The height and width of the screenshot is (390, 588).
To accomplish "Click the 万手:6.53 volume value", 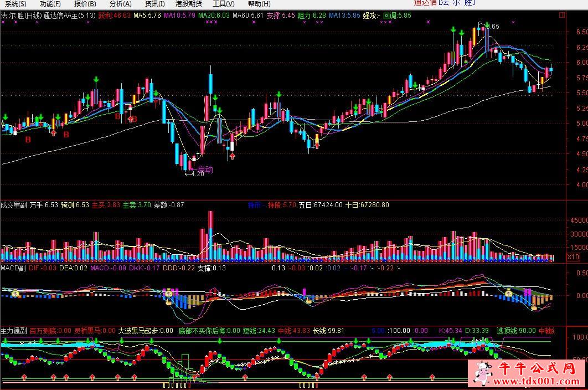I will pyautogui.click(x=44, y=205).
